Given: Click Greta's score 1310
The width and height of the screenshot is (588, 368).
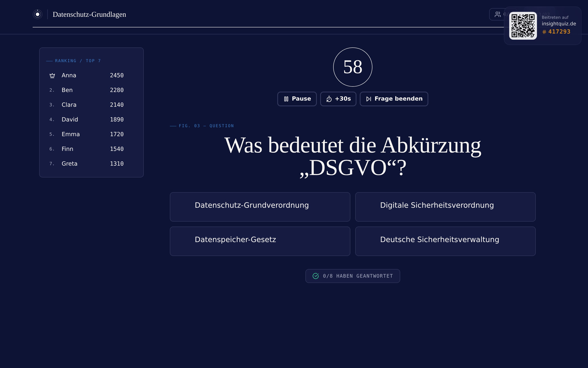Looking at the screenshot, I should (x=117, y=164).
